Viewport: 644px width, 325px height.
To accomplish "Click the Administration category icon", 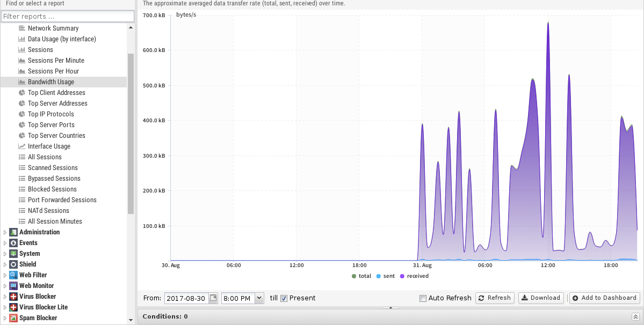I will 13,232.
